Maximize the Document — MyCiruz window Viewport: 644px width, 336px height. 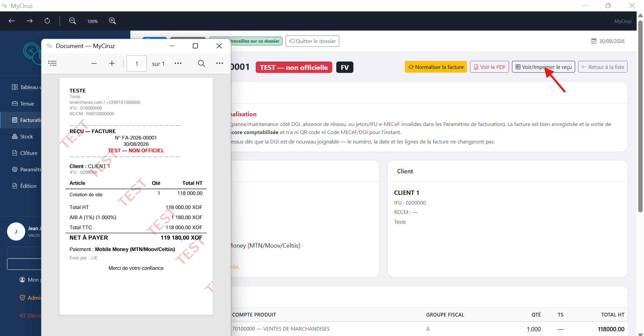(195, 46)
